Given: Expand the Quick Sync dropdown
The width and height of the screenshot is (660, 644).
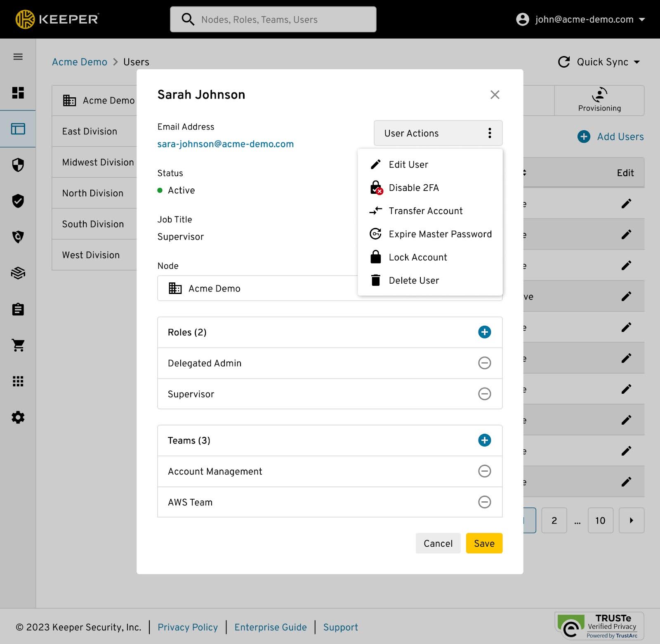Looking at the screenshot, I should pyautogui.click(x=599, y=62).
